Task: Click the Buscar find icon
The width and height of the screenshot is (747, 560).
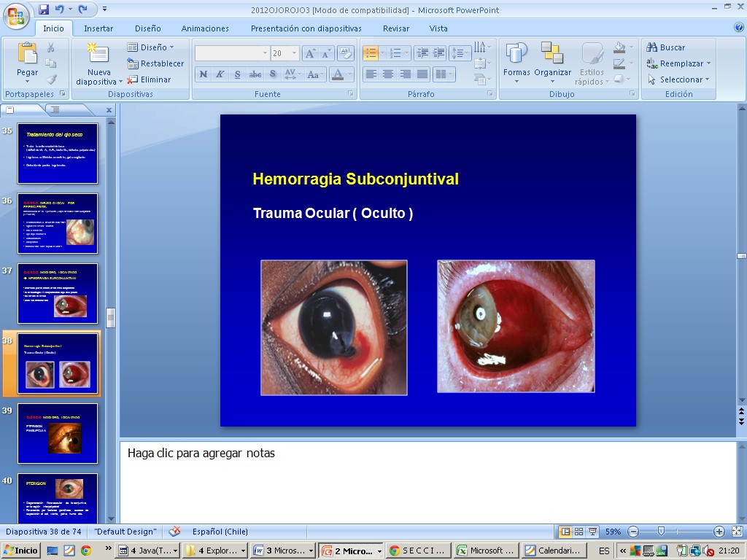Action: pyautogui.click(x=652, y=47)
